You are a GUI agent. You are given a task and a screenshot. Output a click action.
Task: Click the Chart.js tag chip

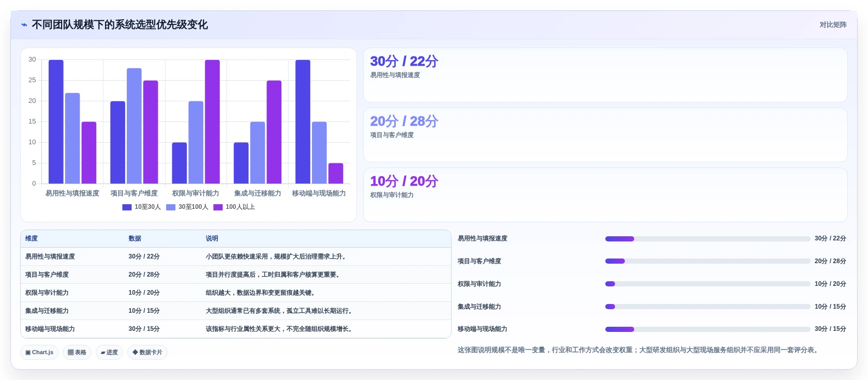point(39,352)
